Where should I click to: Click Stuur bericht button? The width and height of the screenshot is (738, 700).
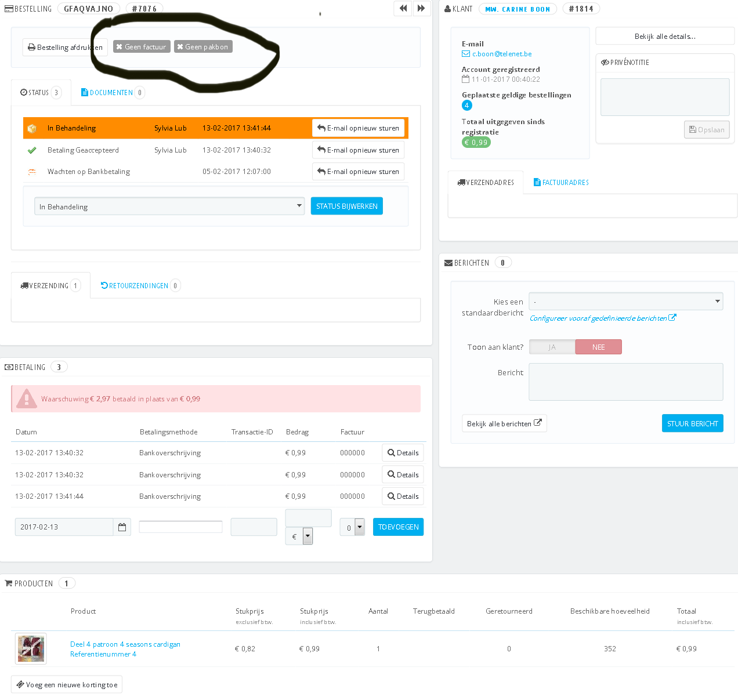click(693, 423)
